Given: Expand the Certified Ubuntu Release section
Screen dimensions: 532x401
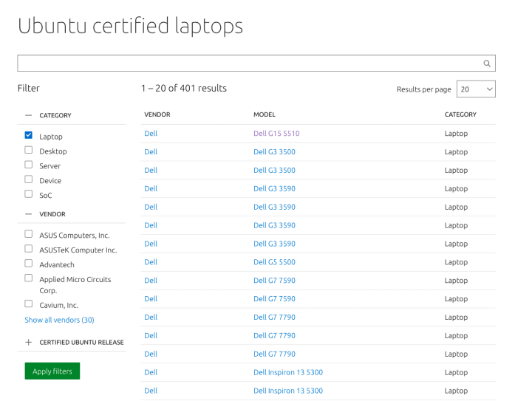Looking at the screenshot, I should click(x=29, y=343).
